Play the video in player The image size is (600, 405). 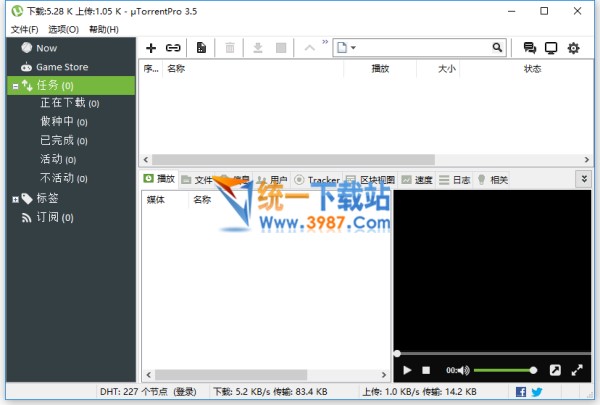(x=407, y=370)
